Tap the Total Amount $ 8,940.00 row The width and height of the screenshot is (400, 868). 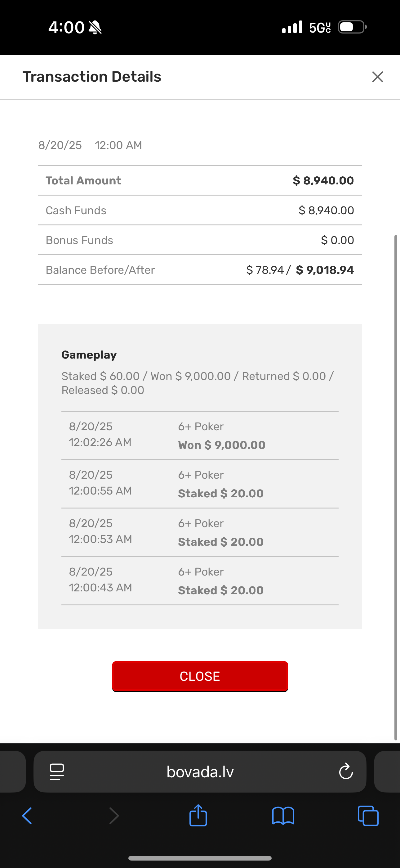(200, 180)
